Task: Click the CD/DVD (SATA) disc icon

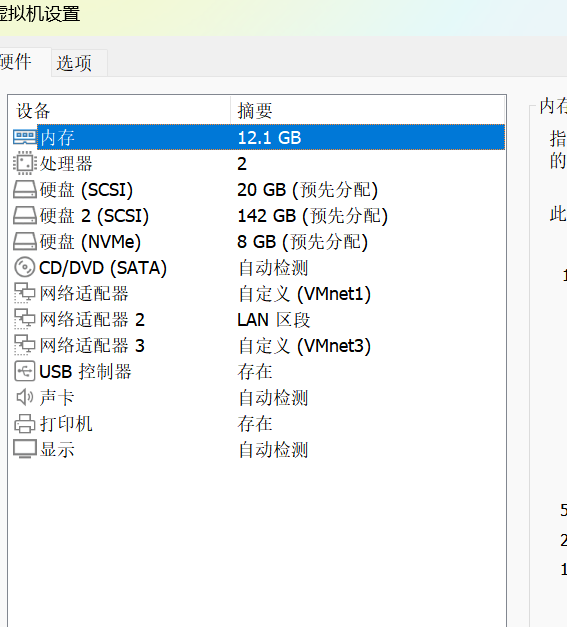Action: pos(25,267)
